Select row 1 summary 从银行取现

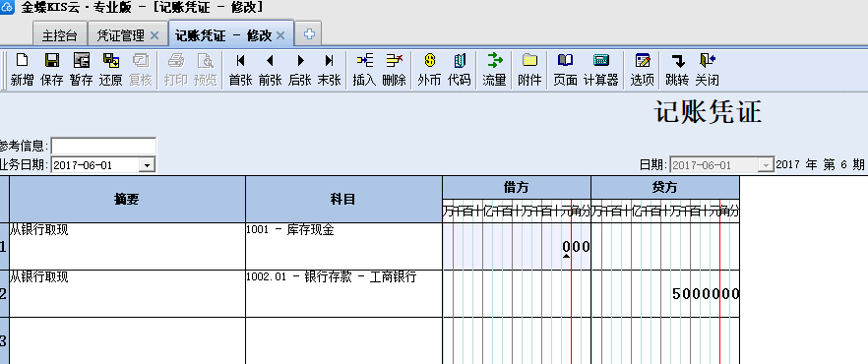(x=127, y=246)
